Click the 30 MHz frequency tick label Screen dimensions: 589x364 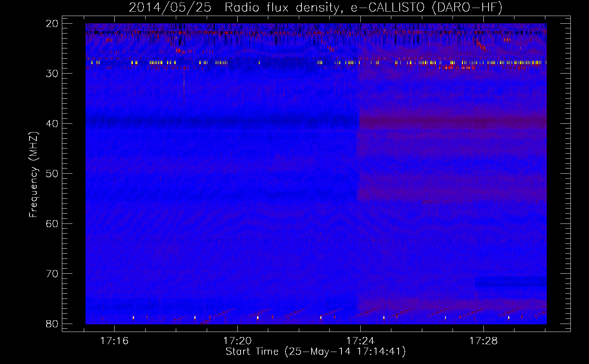point(52,74)
